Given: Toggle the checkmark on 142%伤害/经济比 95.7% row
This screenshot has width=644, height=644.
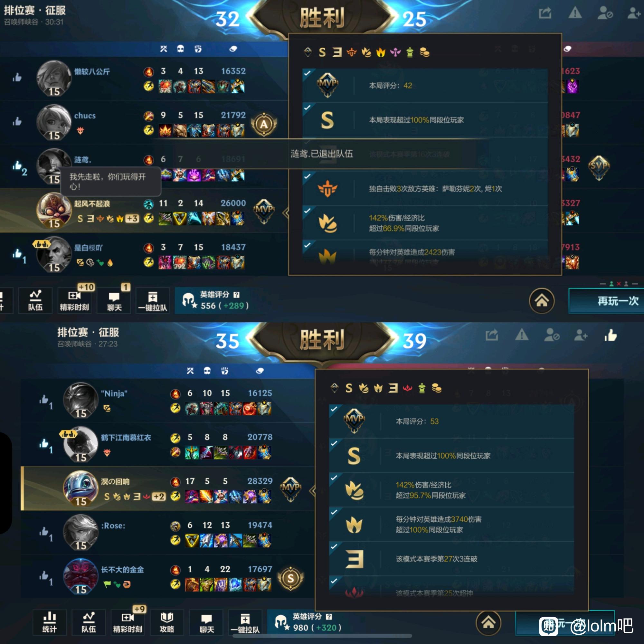Looking at the screenshot, I should click(x=334, y=478).
